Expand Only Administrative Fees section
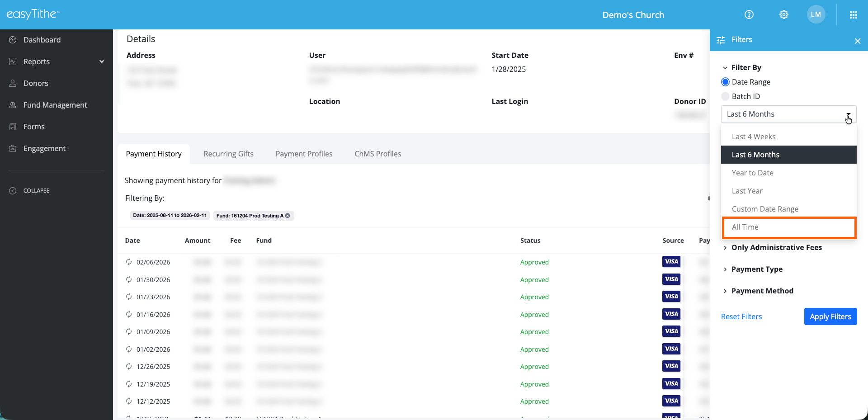Screen dimensions: 868x420 (776, 247)
